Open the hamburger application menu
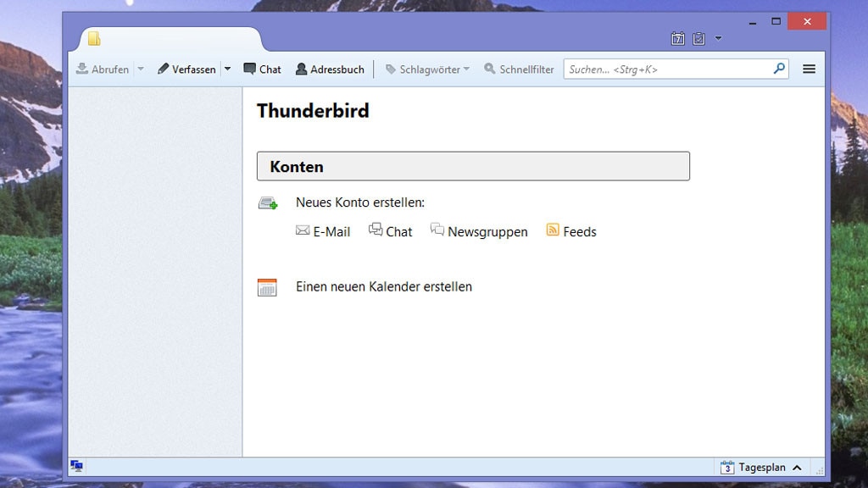Viewport: 868px width, 488px height. point(809,69)
